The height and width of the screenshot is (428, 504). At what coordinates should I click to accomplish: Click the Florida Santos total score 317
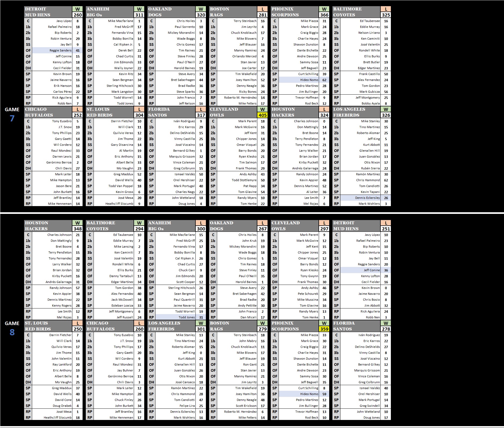tap(201, 115)
